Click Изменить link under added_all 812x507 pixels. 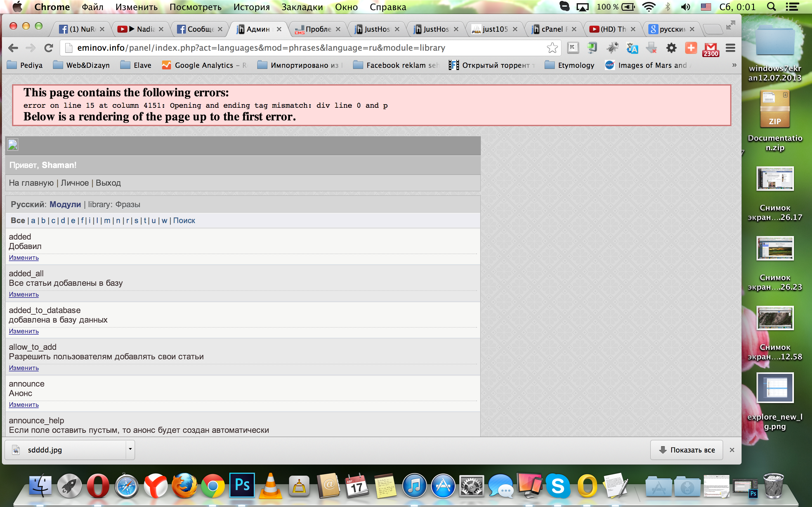24,294
